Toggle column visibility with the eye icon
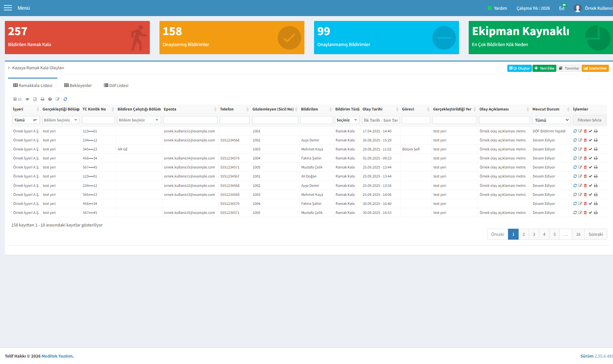This screenshot has height=364, width=613. 27,99
